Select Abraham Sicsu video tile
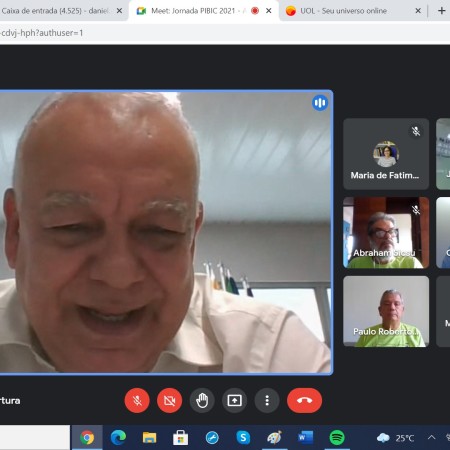The image size is (450, 450). tap(386, 232)
